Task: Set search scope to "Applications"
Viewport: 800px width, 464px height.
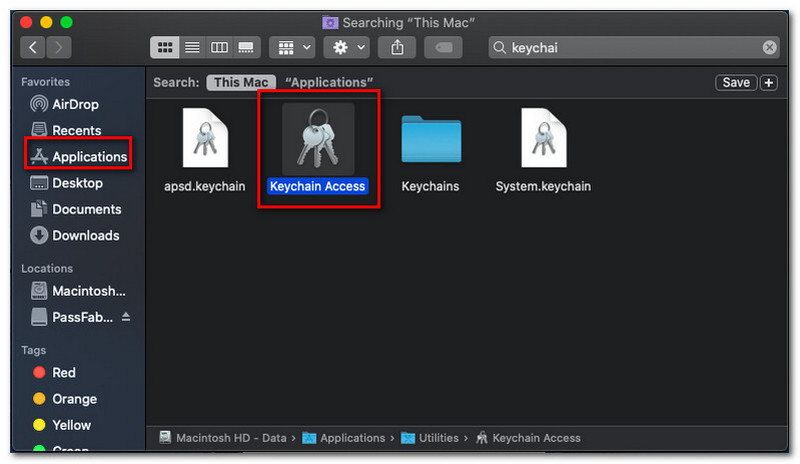Action: point(329,82)
